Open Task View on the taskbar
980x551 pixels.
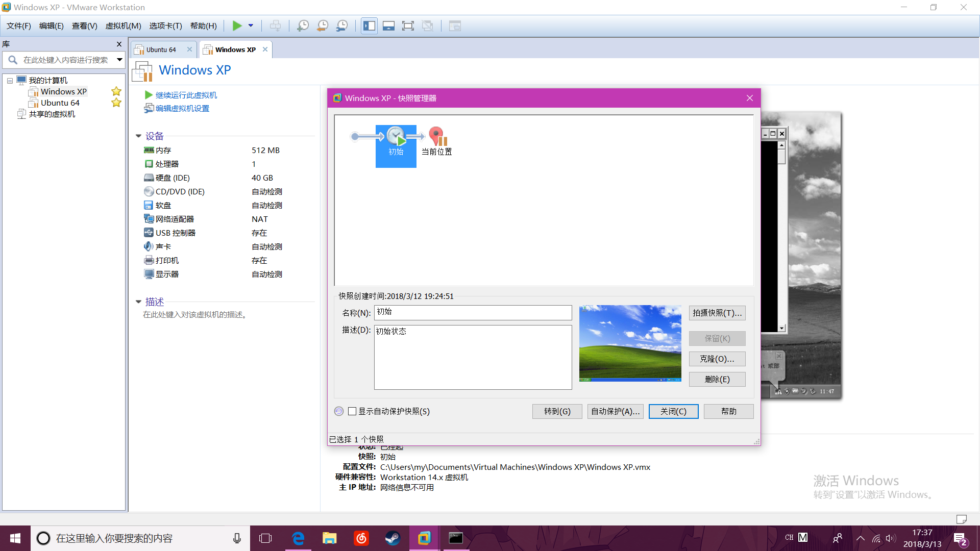pyautogui.click(x=265, y=538)
